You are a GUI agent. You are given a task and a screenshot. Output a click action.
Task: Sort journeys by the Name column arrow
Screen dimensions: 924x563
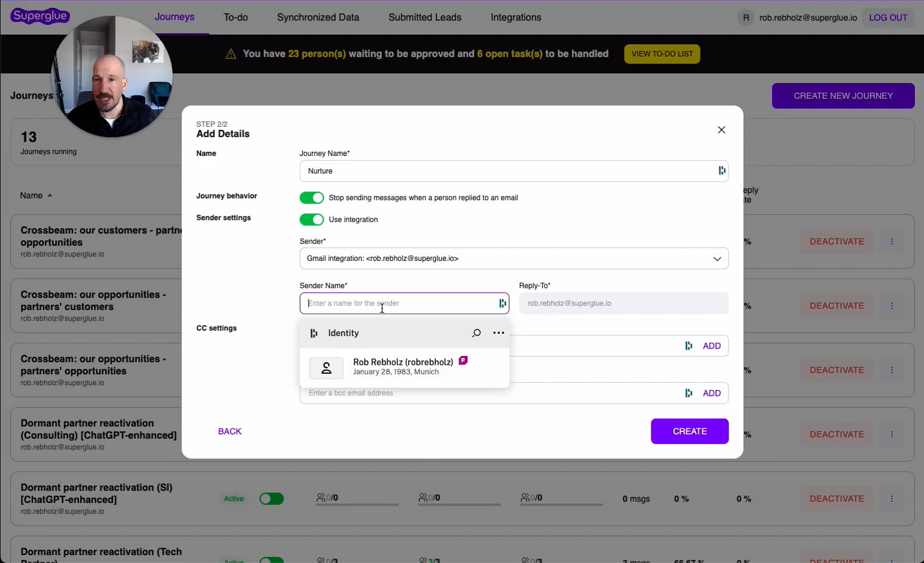[50, 195]
